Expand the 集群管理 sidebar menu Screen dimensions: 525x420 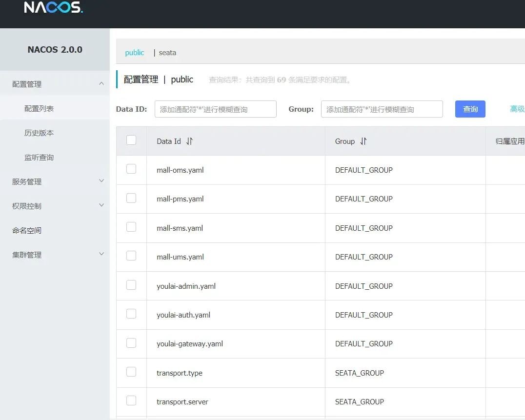(x=55, y=254)
